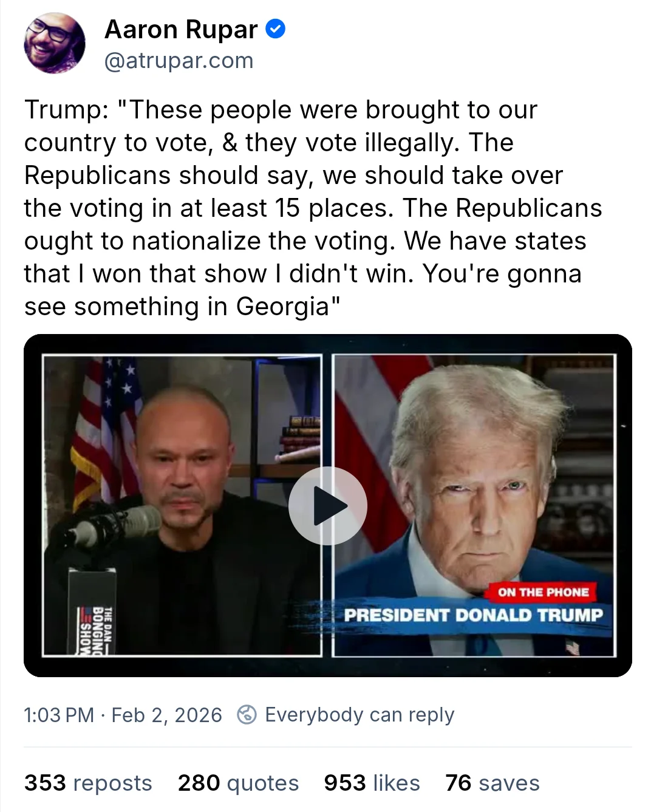
Task: Open the @atrupar.com handle link
Action: tap(179, 61)
